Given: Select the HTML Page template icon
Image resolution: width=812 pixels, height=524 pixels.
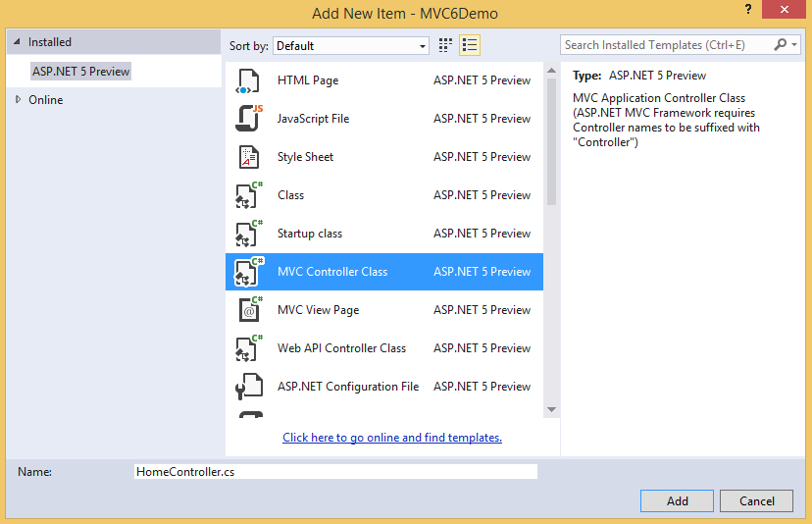Looking at the screenshot, I should point(247,80).
